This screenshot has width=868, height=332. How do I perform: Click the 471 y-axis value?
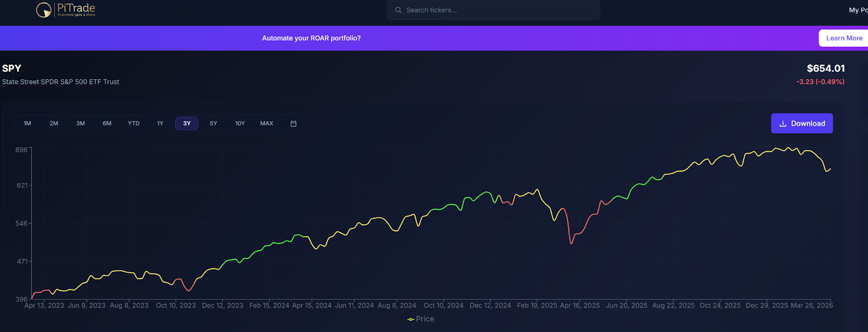tap(22, 261)
